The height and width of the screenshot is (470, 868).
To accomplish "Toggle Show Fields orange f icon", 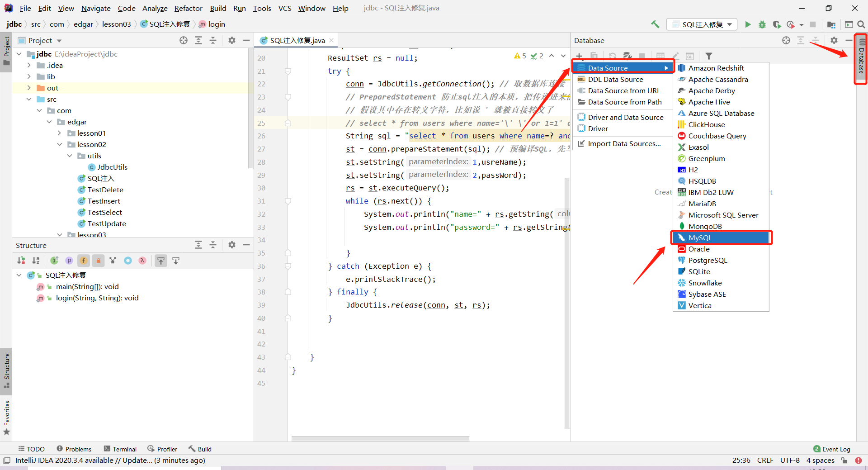I will tap(84, 261).
